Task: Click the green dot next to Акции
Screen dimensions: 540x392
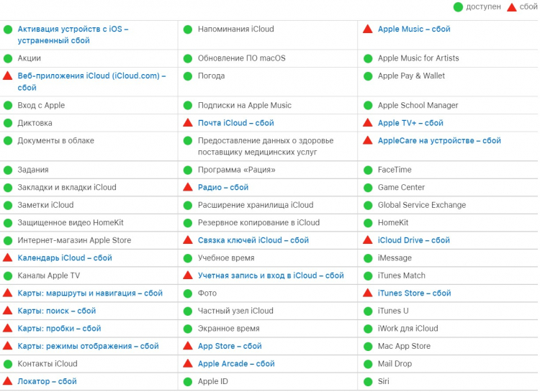Action: tap(8, 58)
